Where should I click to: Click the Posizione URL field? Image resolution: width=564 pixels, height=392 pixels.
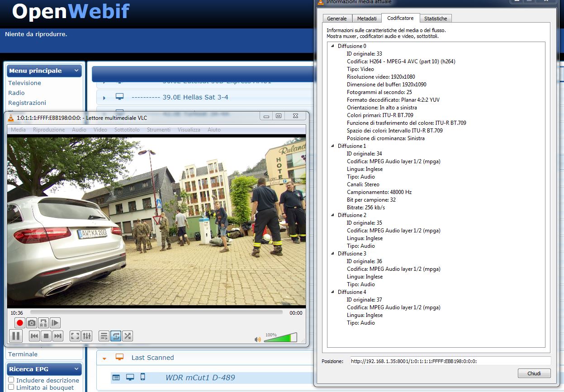pos(450,361)
